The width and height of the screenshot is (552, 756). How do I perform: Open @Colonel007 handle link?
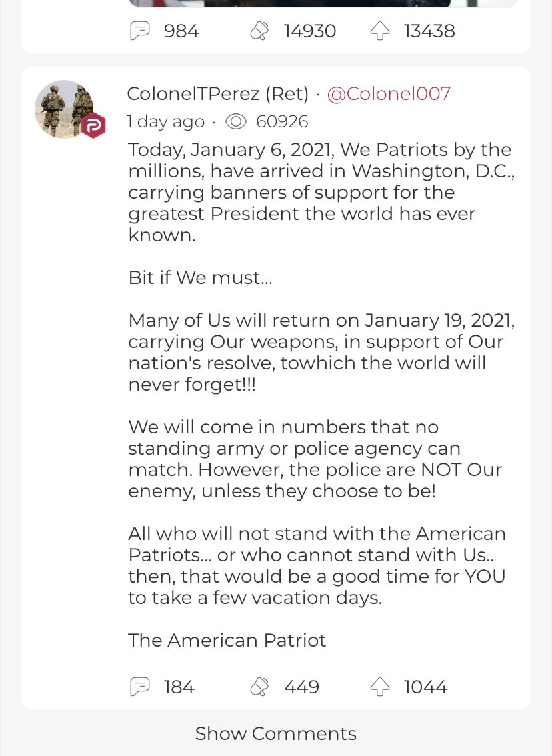coord(389,93)
